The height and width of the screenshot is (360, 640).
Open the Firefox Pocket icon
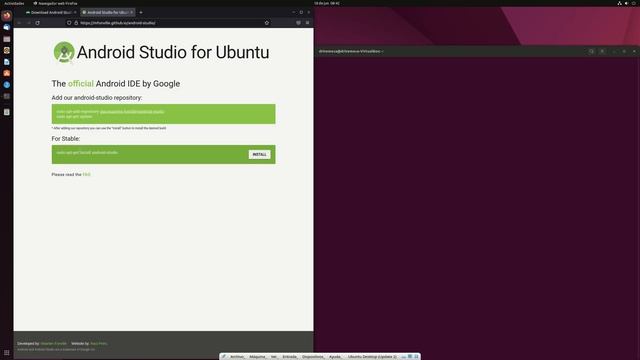click(298, 23)
